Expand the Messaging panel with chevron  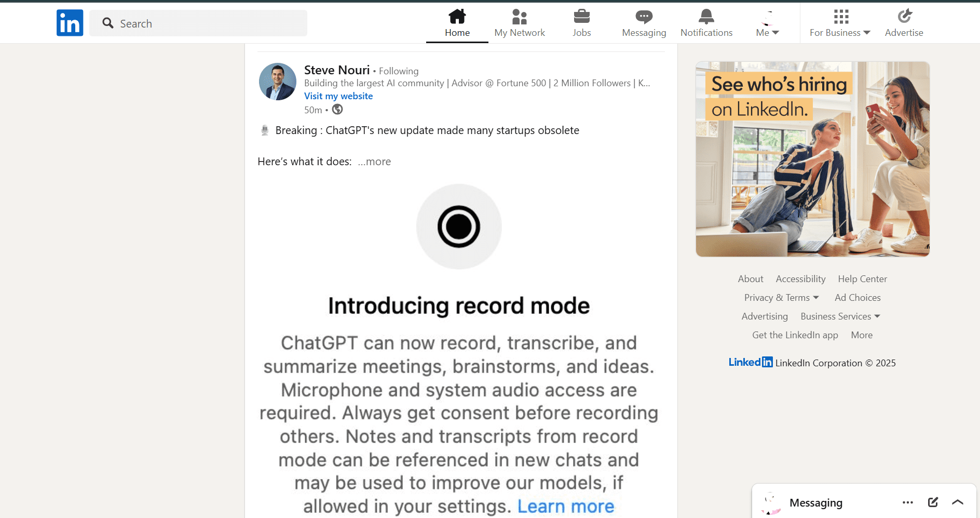coord(958,502)
